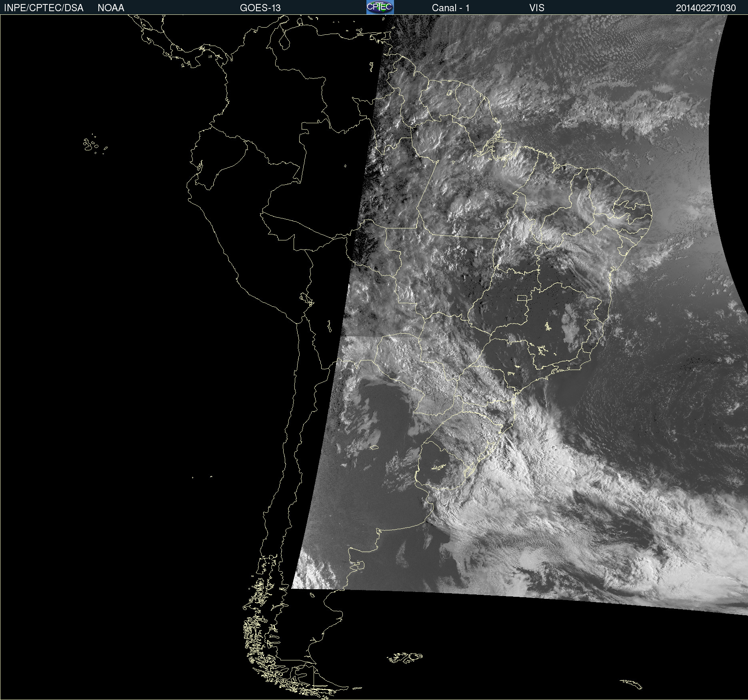The width and height of the screenshot is (748, 700).
Task: Select the VIS channel label
Action: (537, 8)
